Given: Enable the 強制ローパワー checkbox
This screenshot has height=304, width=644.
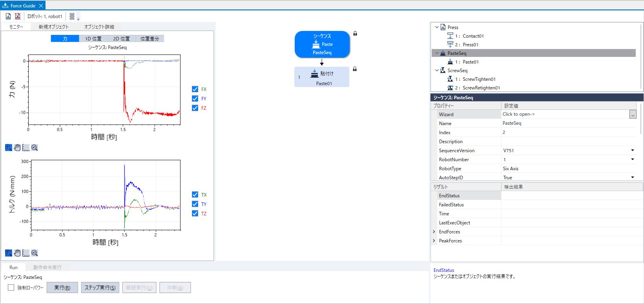Looking at the screenshot, I should 11,288.
